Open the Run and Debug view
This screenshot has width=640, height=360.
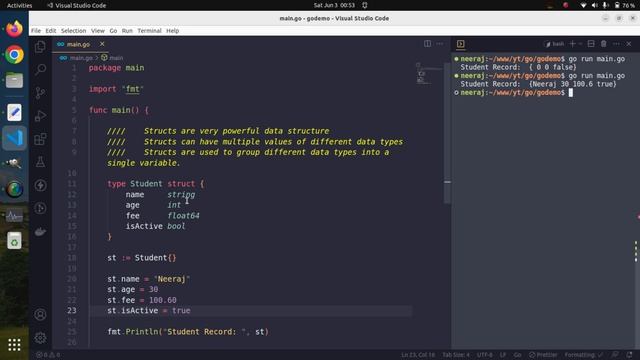[x=40, y=116]
